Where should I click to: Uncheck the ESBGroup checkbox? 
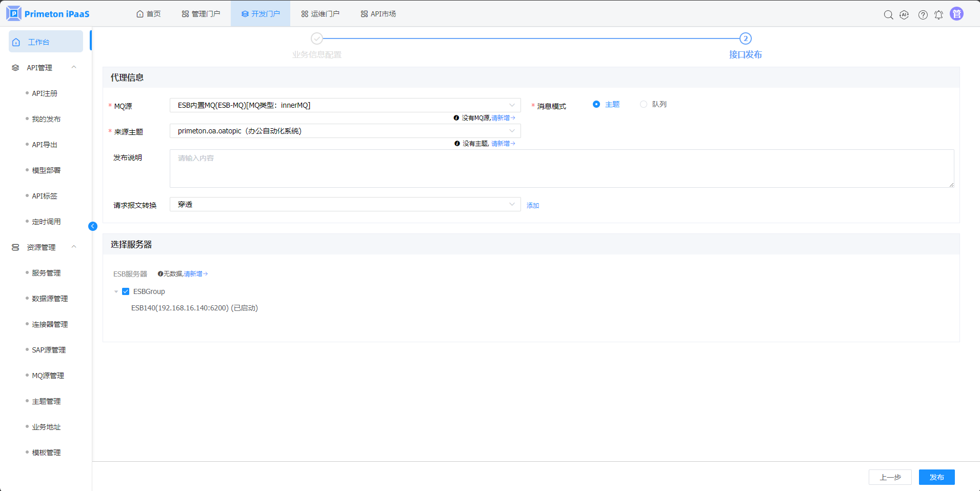pyautogui.click(x=126, y=291)
